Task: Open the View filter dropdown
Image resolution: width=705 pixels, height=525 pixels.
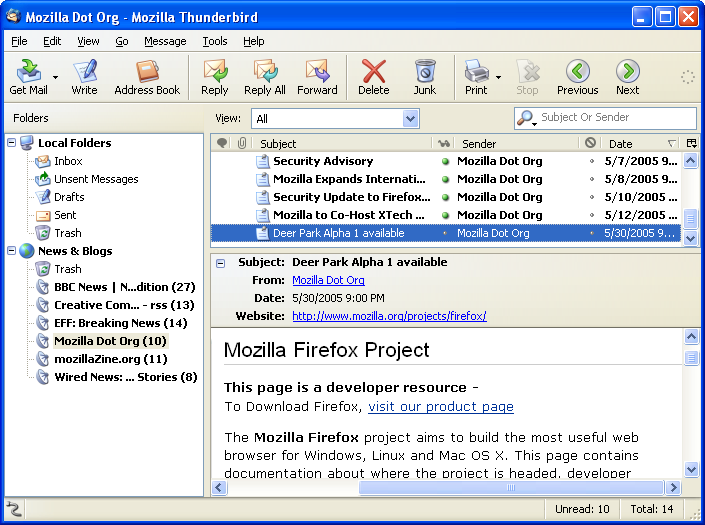Action: click(x=410, y=119)
